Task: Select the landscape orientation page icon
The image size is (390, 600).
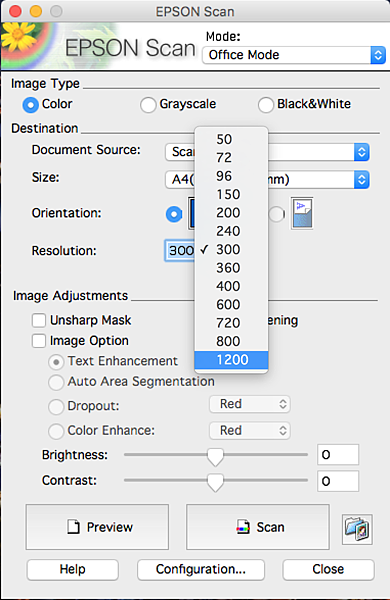Action: (x=302, y=213)
